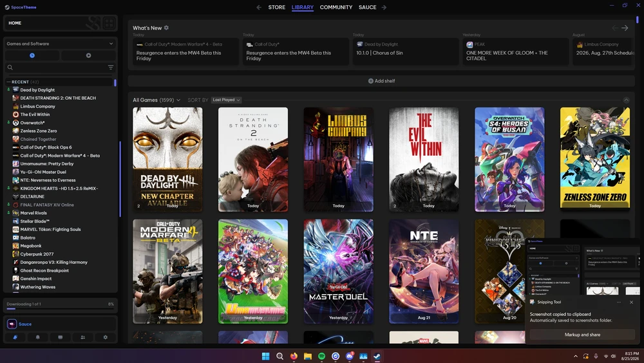This screenshot has width=644, height=363.
Task: Change Sort By Last Played dropdown
Action: tap(226, 100)
